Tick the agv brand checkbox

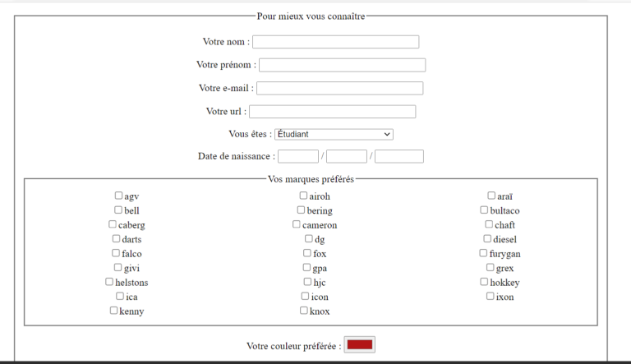pos(119,196)
